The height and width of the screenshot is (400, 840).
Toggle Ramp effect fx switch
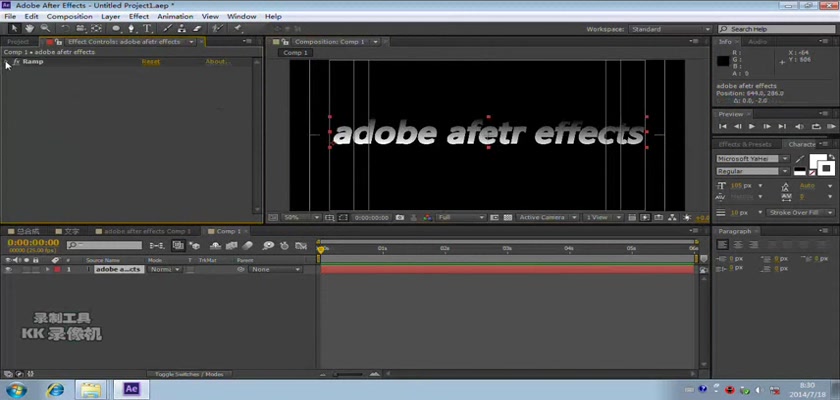coord(16,62)
